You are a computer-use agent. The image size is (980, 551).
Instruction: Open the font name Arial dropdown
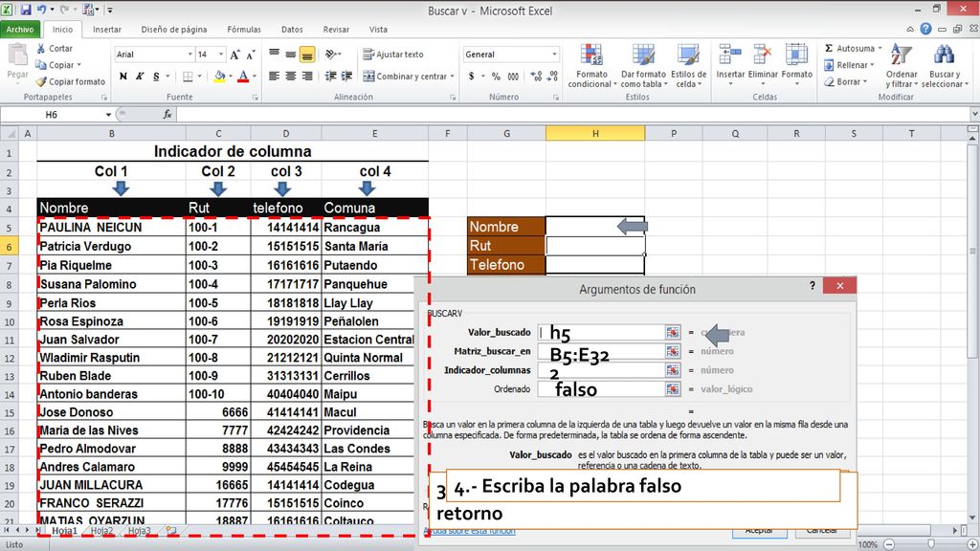pos(190,55)
